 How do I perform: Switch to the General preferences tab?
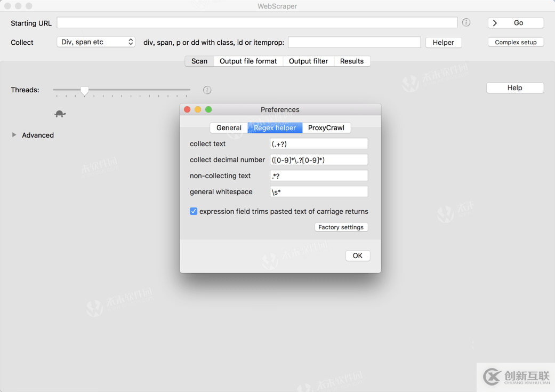point(229,127)
